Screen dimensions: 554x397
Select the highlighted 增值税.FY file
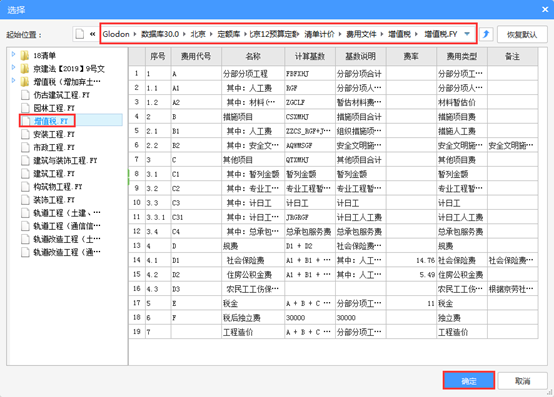(51, 121)
